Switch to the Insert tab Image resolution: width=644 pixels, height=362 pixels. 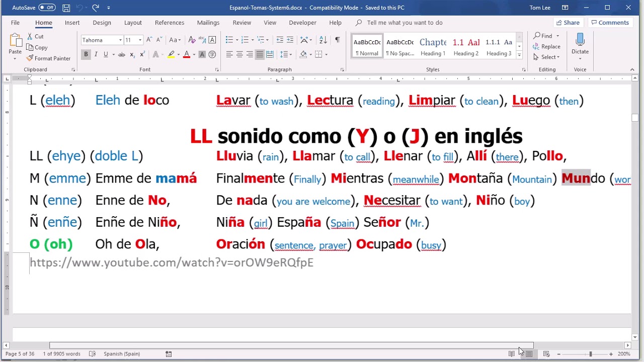point(72,23)
